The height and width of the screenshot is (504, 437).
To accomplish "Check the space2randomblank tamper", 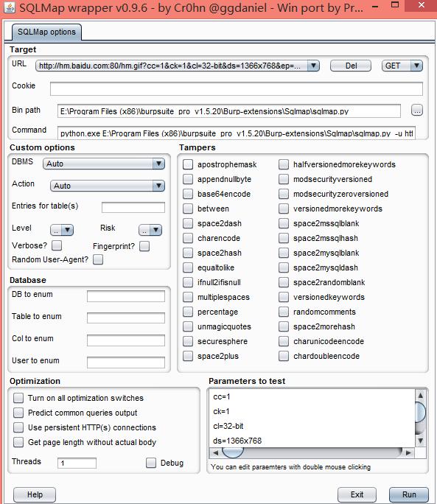I will click(x=284, y=282).
